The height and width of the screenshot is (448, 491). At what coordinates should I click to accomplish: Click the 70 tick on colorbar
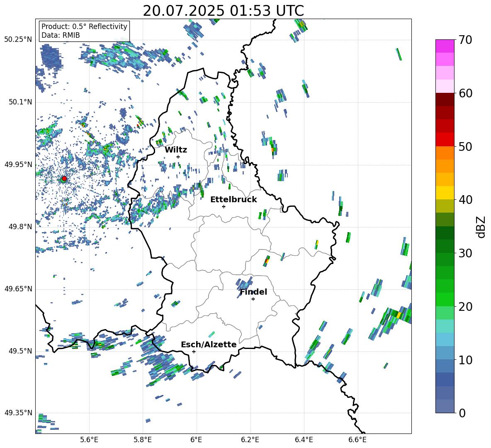(x=466, y=40)
